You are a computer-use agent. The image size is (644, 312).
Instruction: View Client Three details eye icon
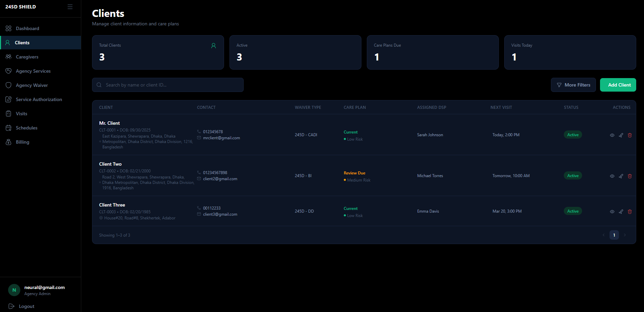pyautogui.click(x=612, y=212)
